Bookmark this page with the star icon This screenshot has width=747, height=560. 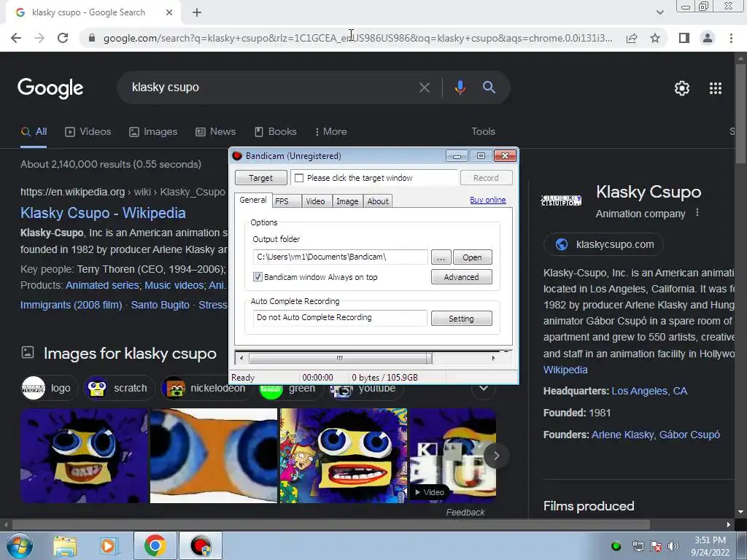655,38
